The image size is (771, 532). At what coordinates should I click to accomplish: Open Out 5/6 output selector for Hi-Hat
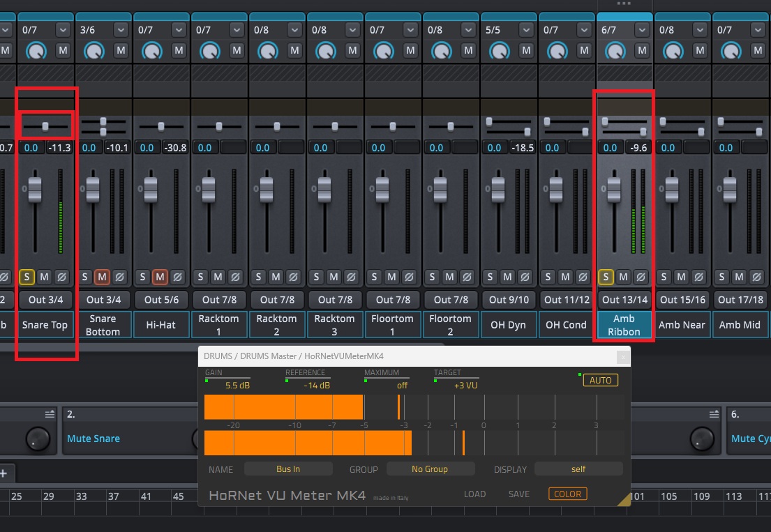click(x=161, y=300)
